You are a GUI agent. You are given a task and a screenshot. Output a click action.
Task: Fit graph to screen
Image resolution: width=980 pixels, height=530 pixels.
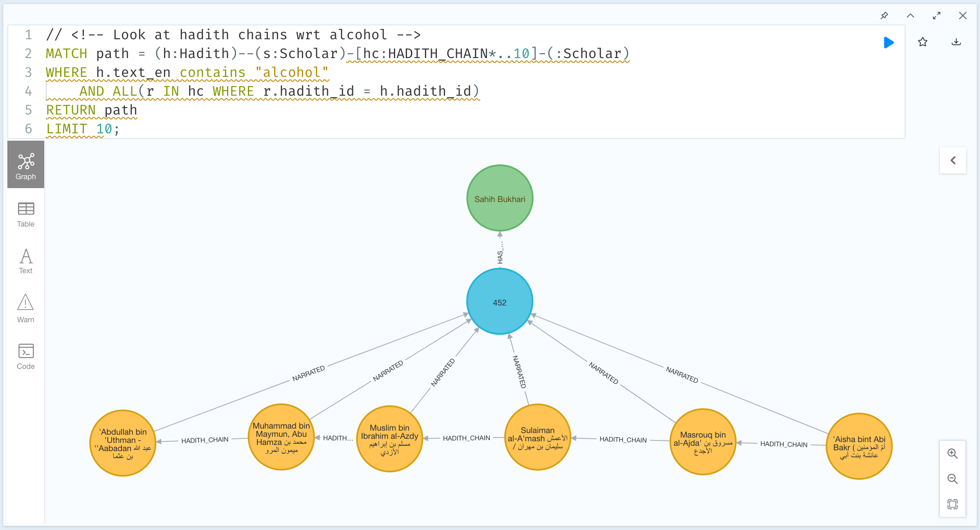tap(953, 504)
